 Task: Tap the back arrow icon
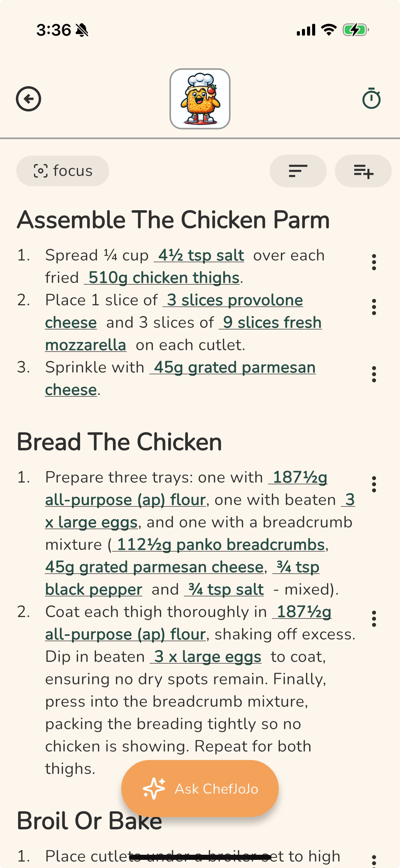pyautogui.click(x=28, y=99)
